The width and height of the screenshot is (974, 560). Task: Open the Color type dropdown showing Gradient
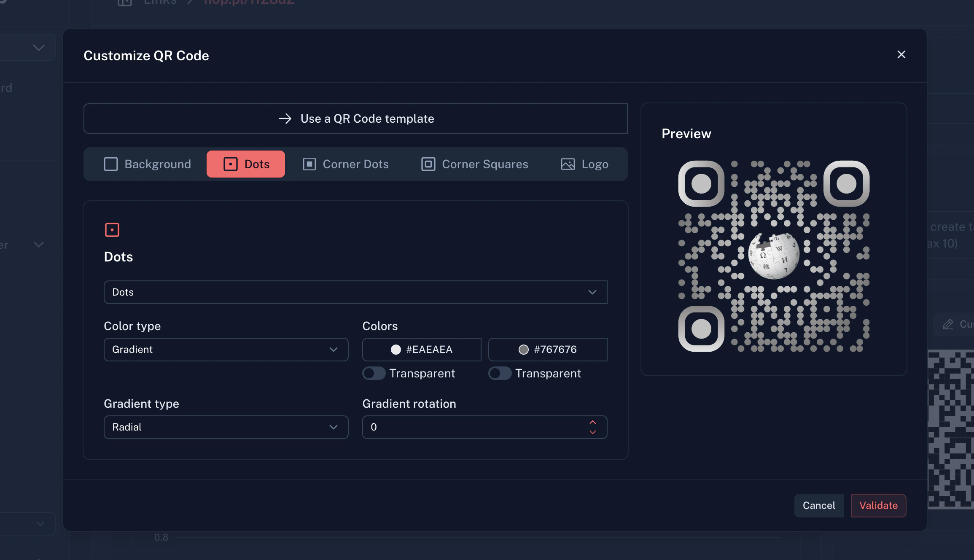tap(226, 349)
